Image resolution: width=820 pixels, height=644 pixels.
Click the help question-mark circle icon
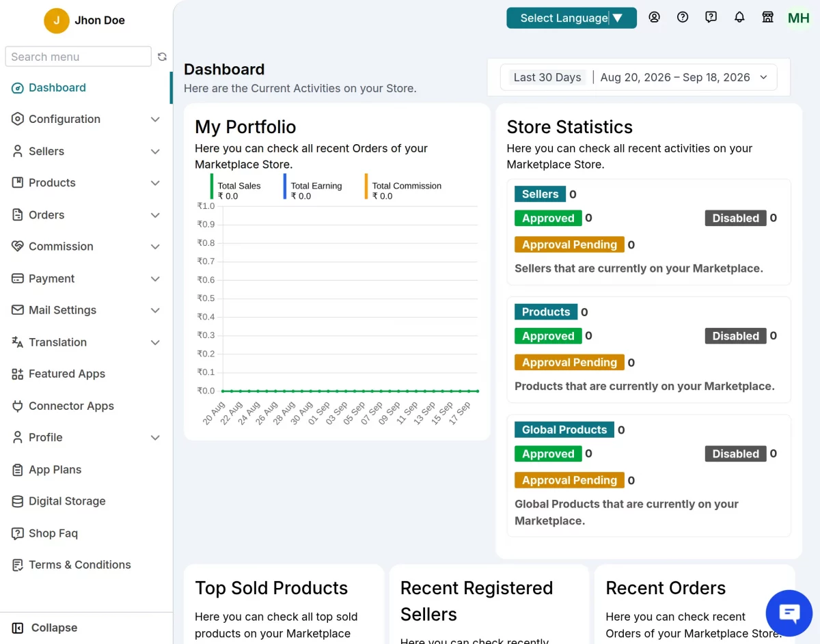coord(683,18)
